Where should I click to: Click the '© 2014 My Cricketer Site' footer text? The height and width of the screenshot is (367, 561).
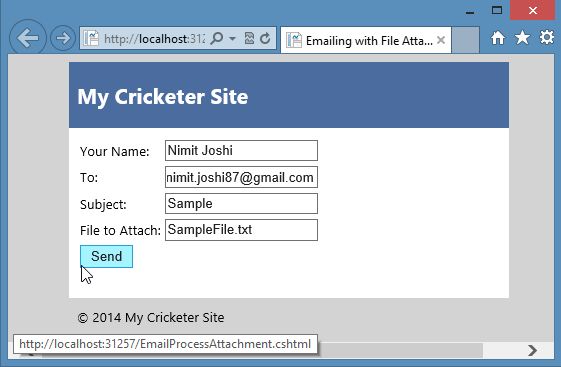coord(151,317)
